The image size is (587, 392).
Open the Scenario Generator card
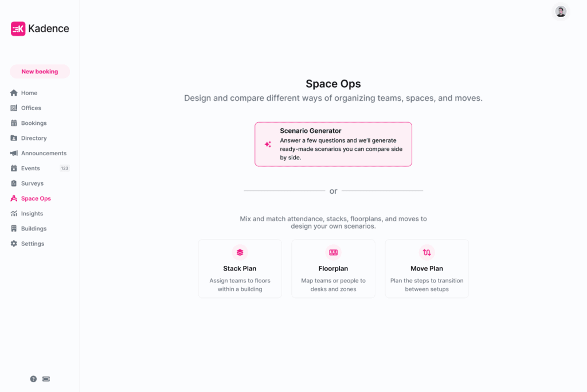pos(333,144)
